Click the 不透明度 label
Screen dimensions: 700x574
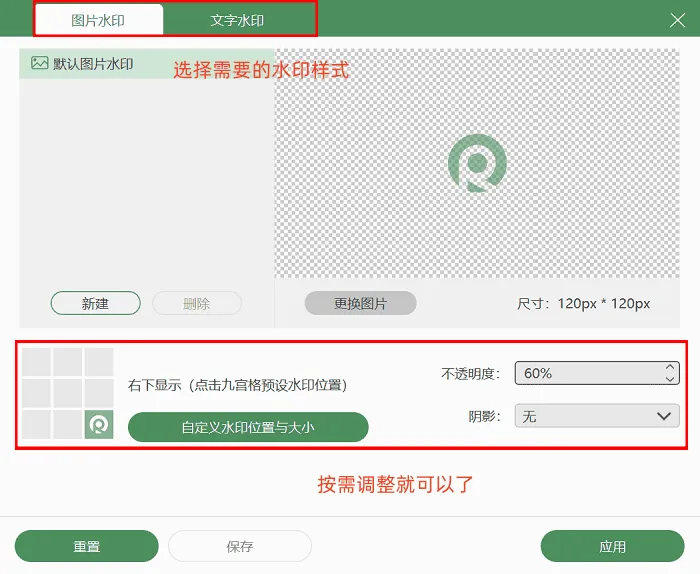[471, 374]
